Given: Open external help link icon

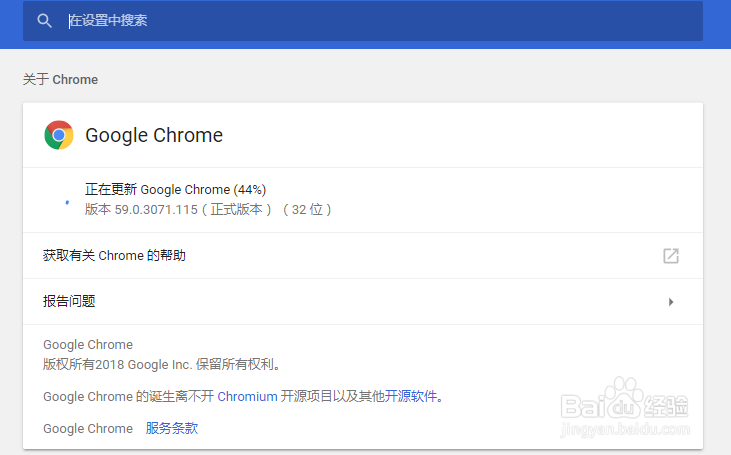Looking at the screenshot, I should 671,255.
